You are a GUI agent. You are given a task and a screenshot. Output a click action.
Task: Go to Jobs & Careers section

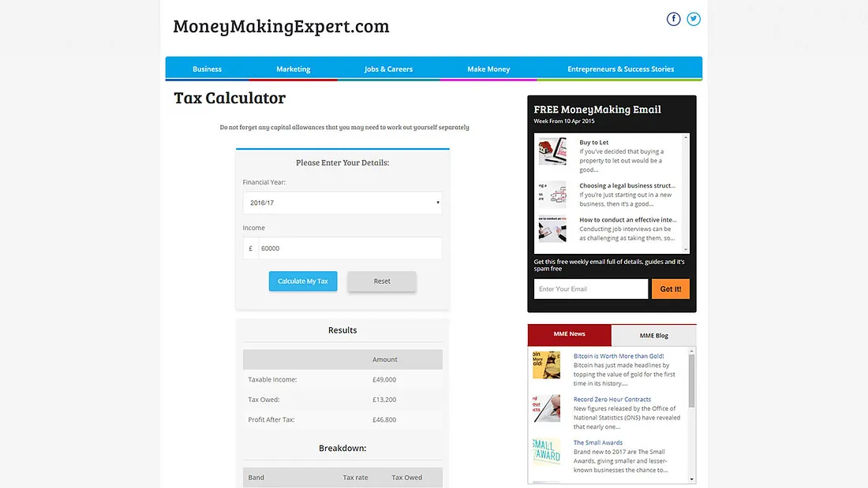pyautogui.click(x=388, y=69)
